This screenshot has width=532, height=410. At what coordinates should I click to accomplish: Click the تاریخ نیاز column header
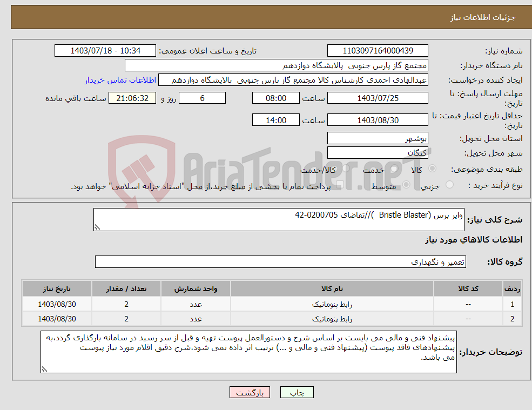[57, 289]
